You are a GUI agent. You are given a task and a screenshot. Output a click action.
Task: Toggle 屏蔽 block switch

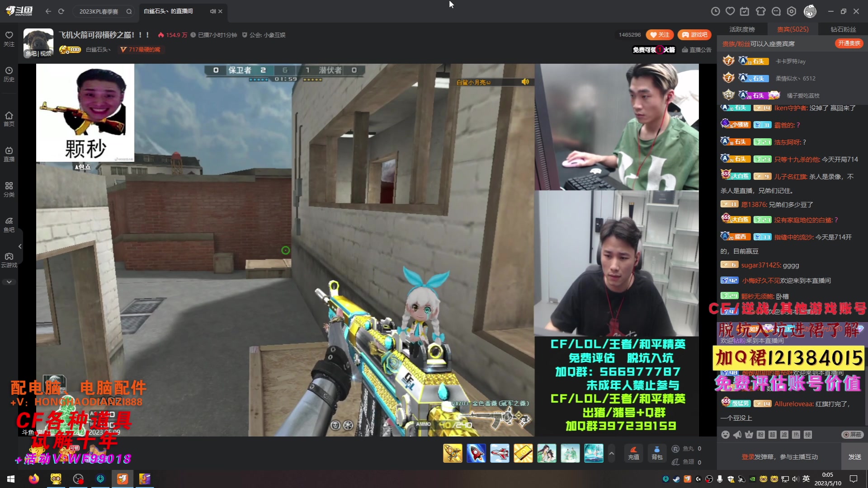[853, 435]
